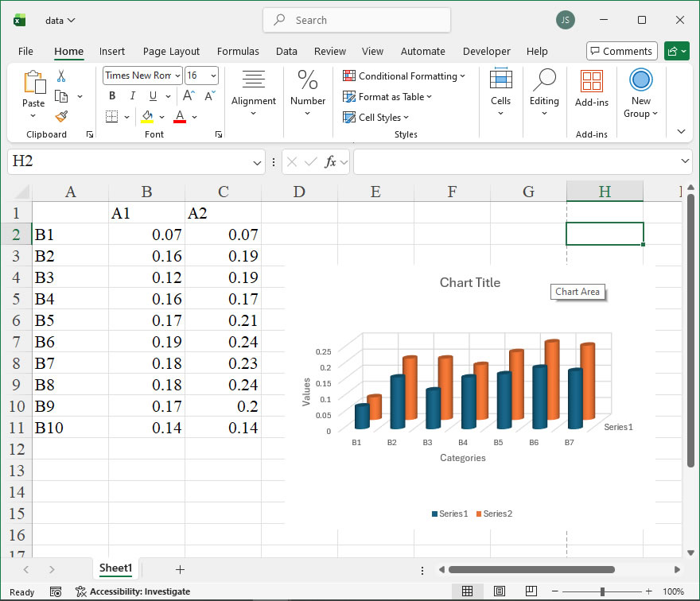Click the yellow Fill Color swatch
Viewport: 700px width, 601px height.
click(147, 117)
